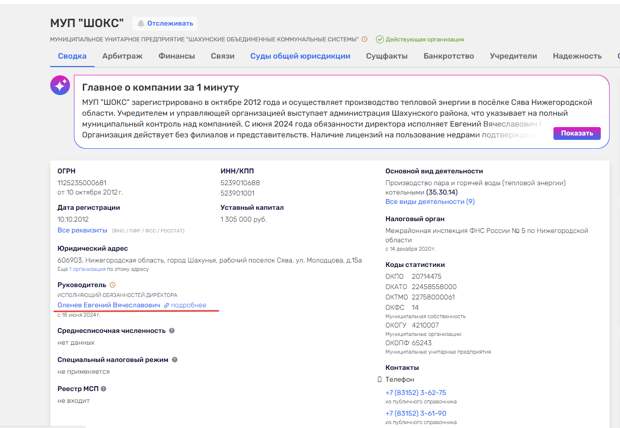
Task: Click the info icon beside Руководитель
Action: [112, 285]
